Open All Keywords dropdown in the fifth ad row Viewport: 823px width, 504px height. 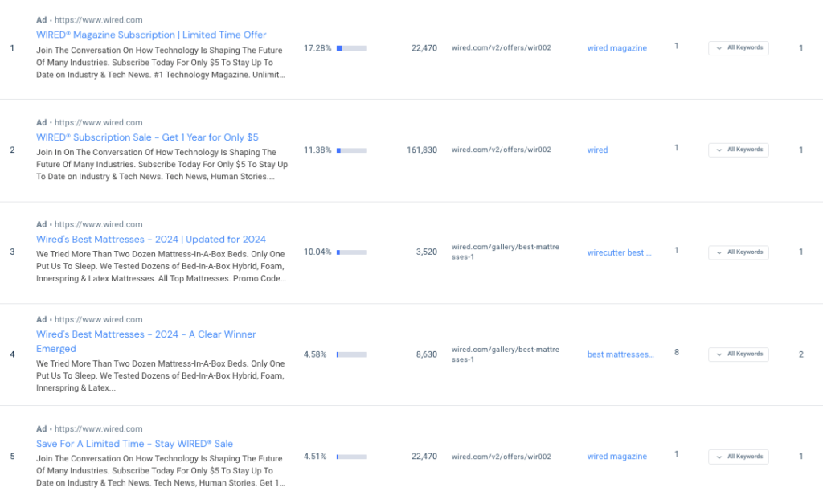point(738,457)
